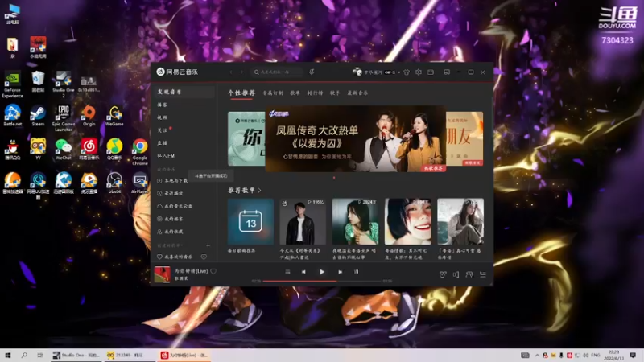
Task: Open the WeGame desktop shortcut
Action: coord(114,115)
